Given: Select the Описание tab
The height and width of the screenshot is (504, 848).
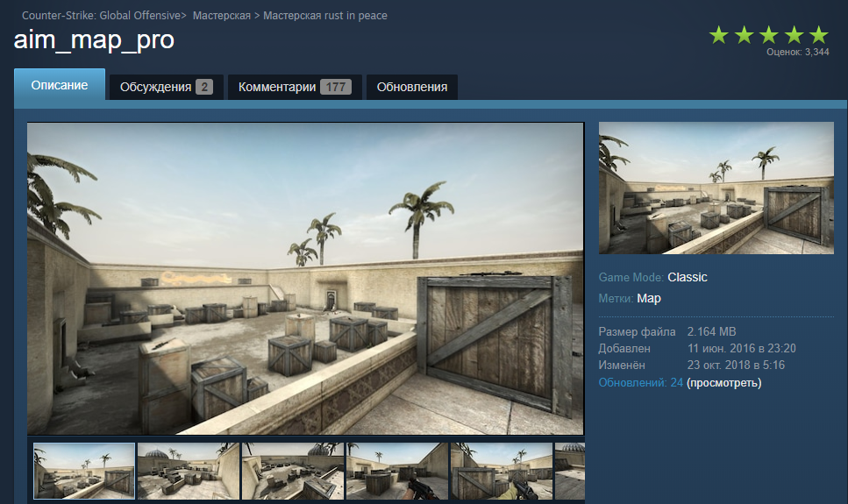Looking at the screenshot, I should pyautogui.click(x=60, y=85).
